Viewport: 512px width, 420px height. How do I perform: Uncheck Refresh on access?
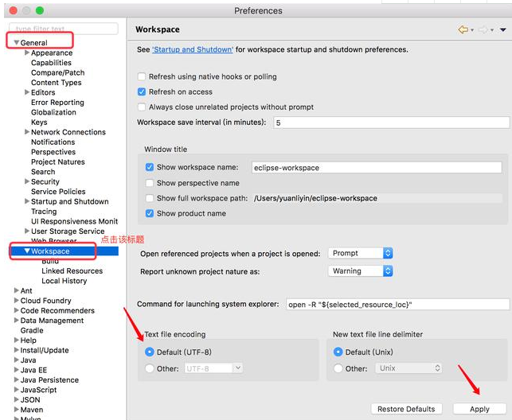[x=142, y=92]
